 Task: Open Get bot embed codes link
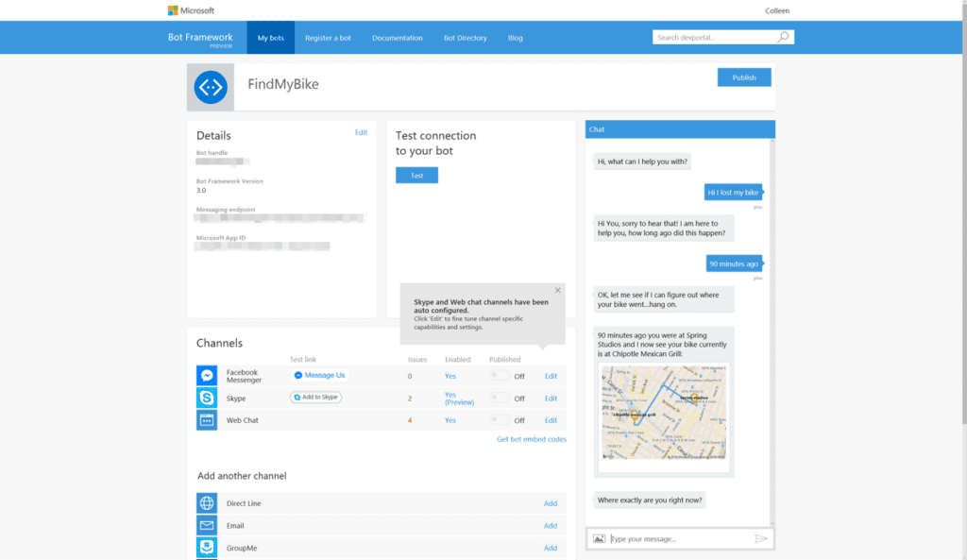tap(532, 440)
